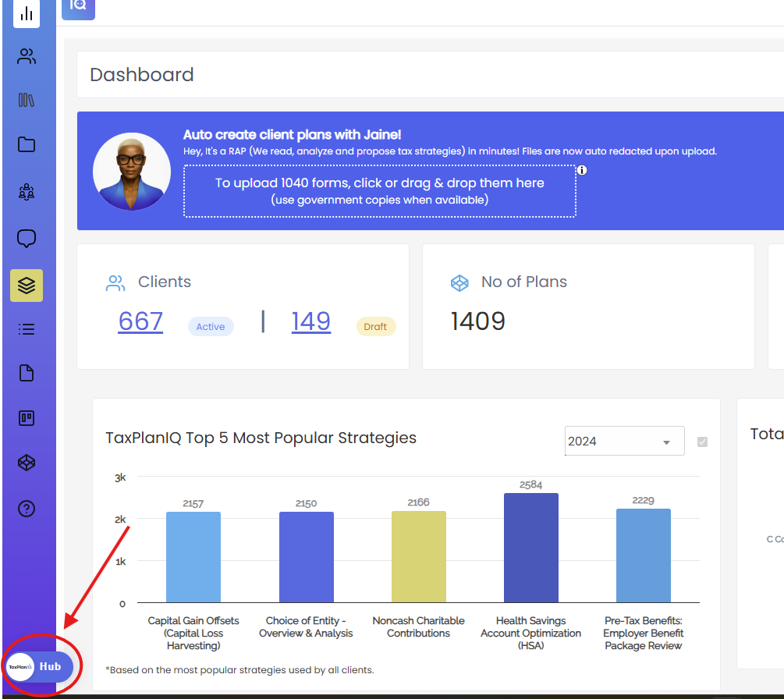The width and height of the screenshot is (784, 699).
Task: Open the team group sidebar icon
Action: [27, 191]
